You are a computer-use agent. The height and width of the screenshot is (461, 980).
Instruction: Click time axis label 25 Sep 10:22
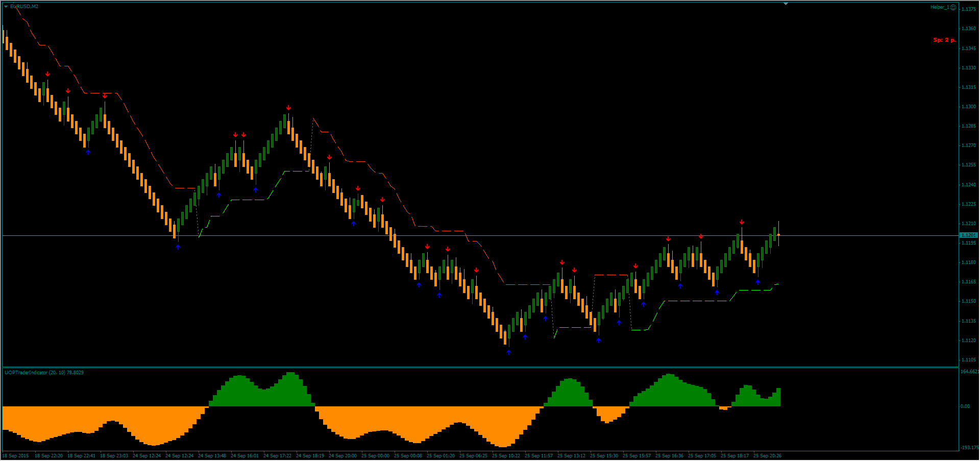tap(506, 456)
